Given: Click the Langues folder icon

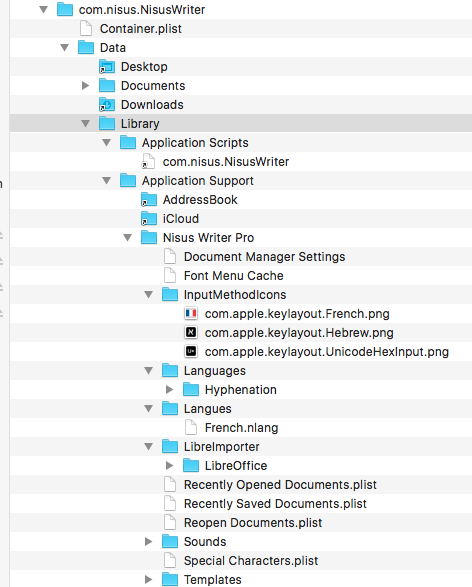Looking at the screenshot, I should tap(170, 408).
